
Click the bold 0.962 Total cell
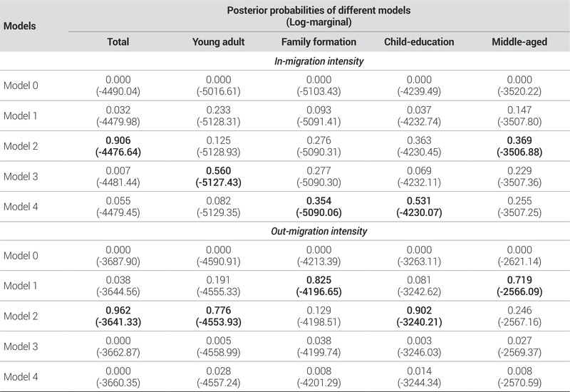pyautogui.click(x=118, y=311)
